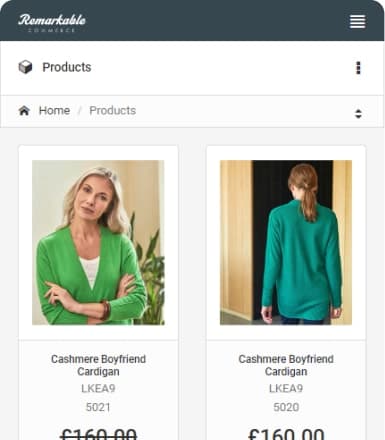Open the three-dot options menu

pyautogui.click(x=358, y=68)
